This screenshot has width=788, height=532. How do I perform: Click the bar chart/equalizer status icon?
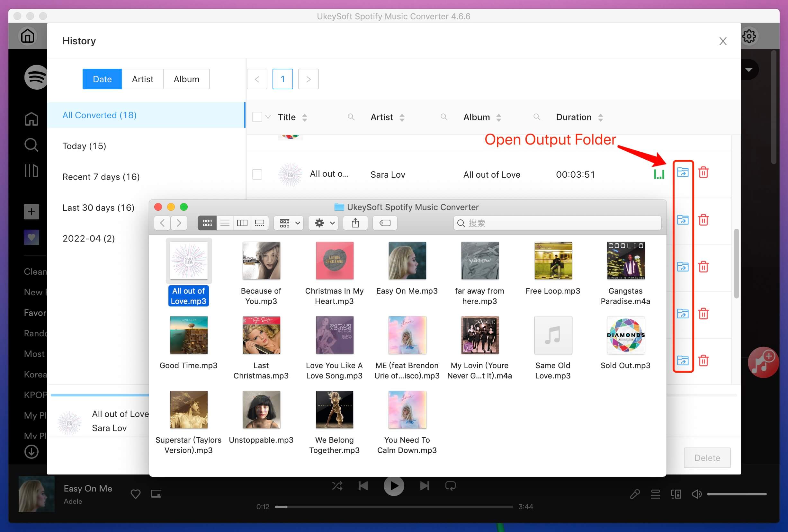659,174
